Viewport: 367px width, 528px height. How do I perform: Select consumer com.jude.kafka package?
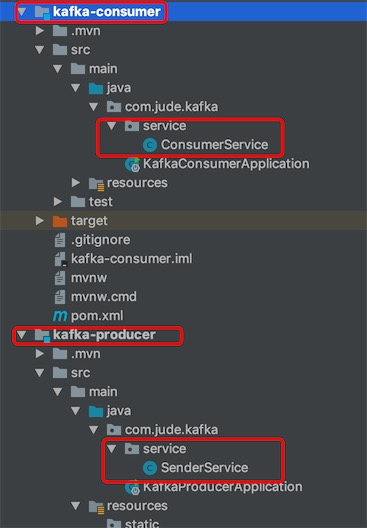click(171, 107)
